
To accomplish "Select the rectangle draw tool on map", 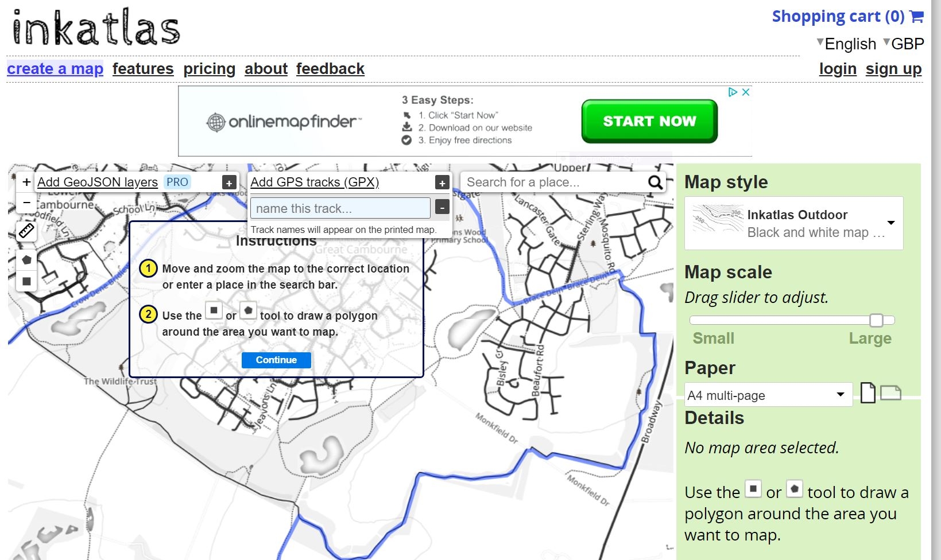I will click(x=26, y=281).
